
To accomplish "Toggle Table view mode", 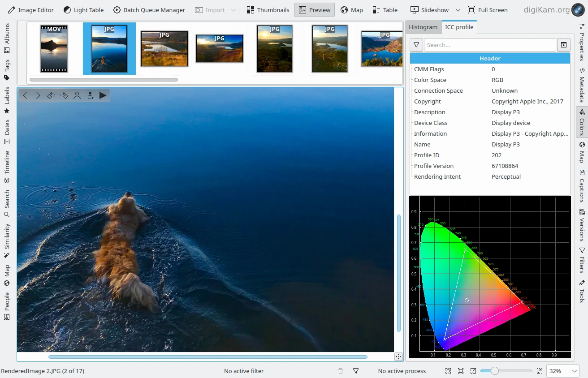I will pyautogui.click(x=385, y=10).
